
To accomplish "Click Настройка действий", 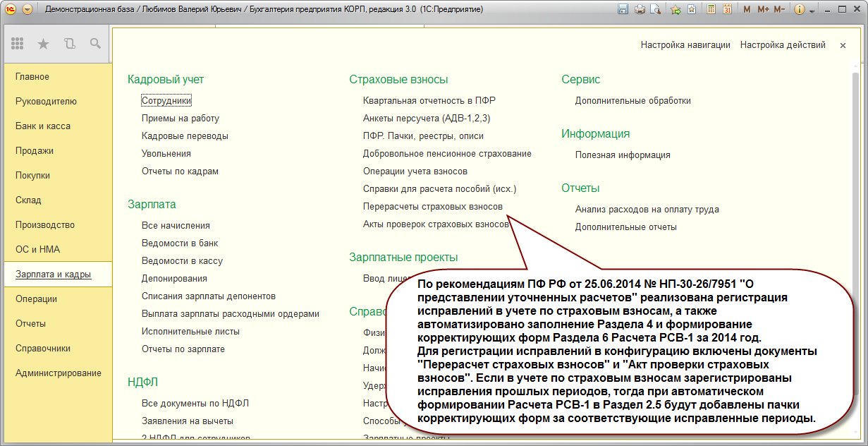I will pos(783,44).
